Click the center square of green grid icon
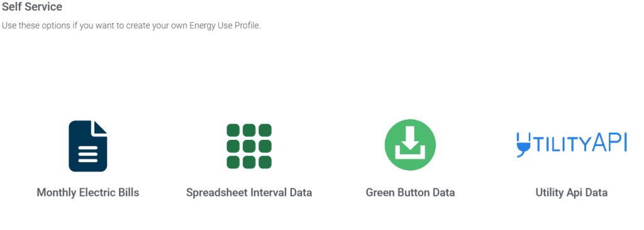This screenshot has width=644, height=230. [249, 146]
